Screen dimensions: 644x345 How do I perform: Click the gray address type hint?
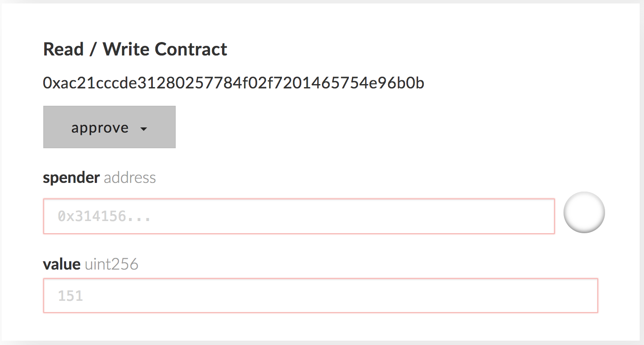pyautogui.click(x=130, y=178)
